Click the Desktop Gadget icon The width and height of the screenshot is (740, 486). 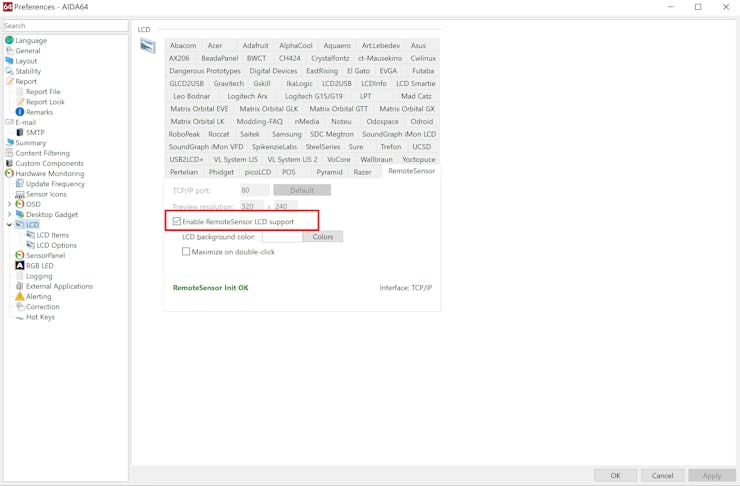[20, 214]
